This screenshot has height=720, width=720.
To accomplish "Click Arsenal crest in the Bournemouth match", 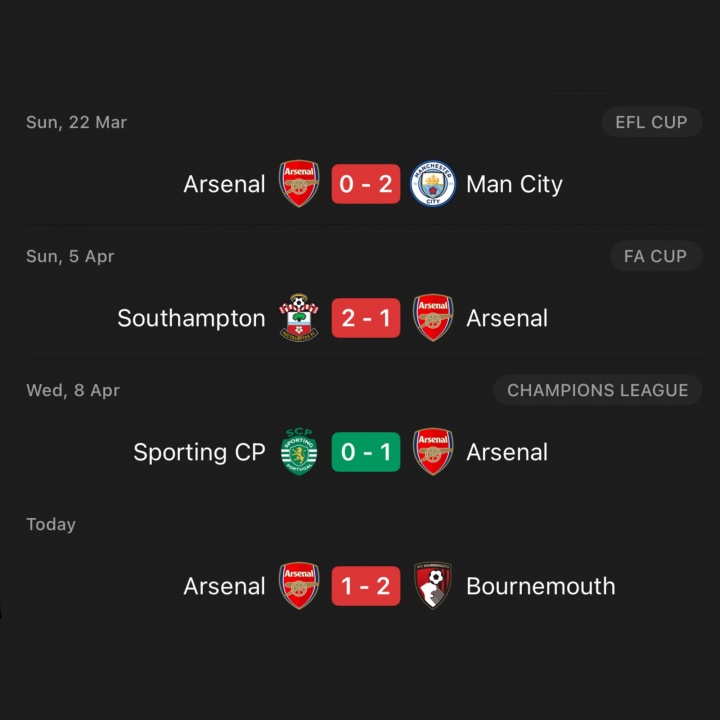I will tap(299, 586).
